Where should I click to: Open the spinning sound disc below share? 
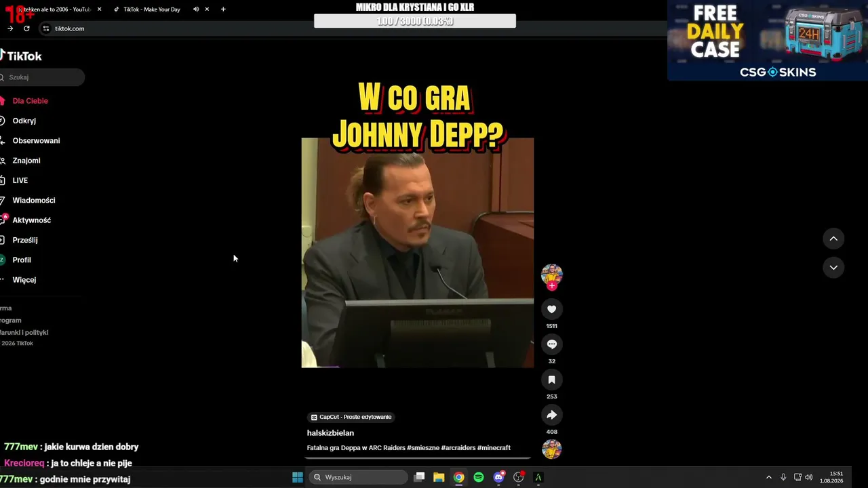(551, 449)
